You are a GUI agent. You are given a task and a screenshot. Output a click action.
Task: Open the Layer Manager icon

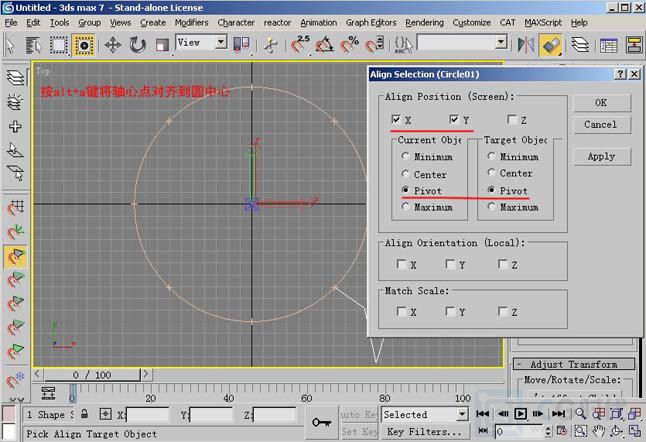[x=580, y=45]
